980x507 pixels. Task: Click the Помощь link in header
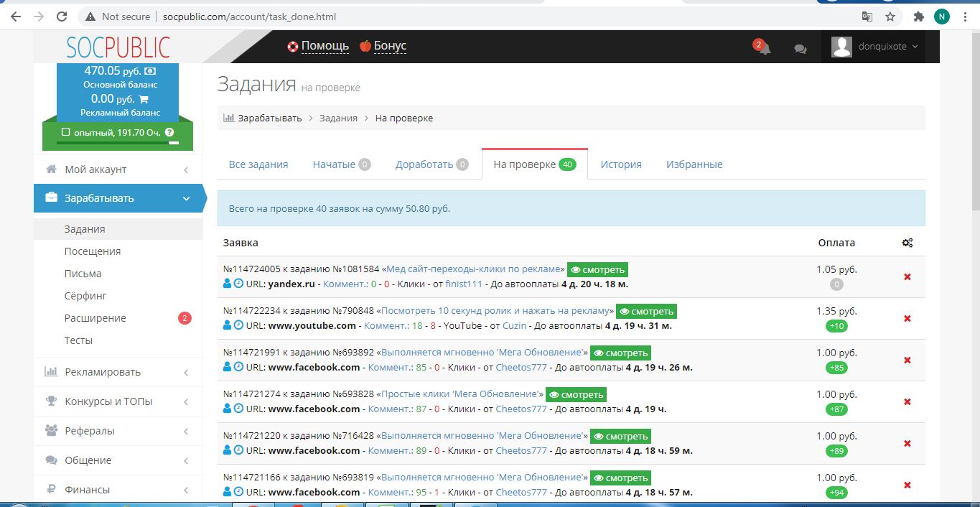(325, 46)
